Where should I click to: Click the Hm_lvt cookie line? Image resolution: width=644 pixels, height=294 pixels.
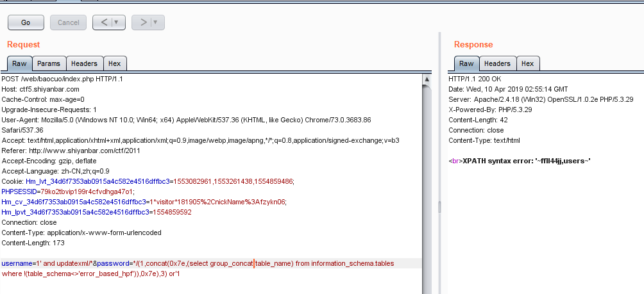[148, 181]
